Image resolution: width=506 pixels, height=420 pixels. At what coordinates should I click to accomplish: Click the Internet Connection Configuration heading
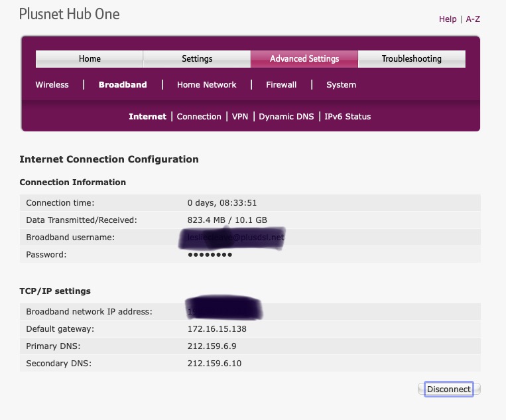109,159
